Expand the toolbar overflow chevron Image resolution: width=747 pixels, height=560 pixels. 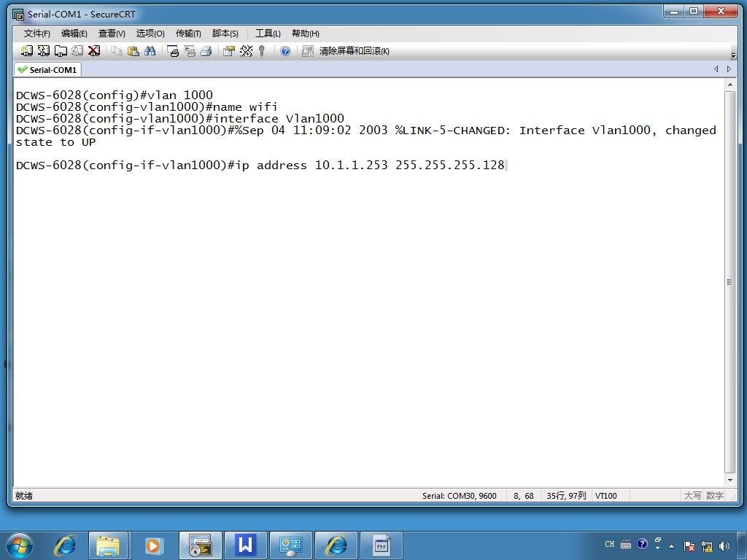(x=733, y=55)
